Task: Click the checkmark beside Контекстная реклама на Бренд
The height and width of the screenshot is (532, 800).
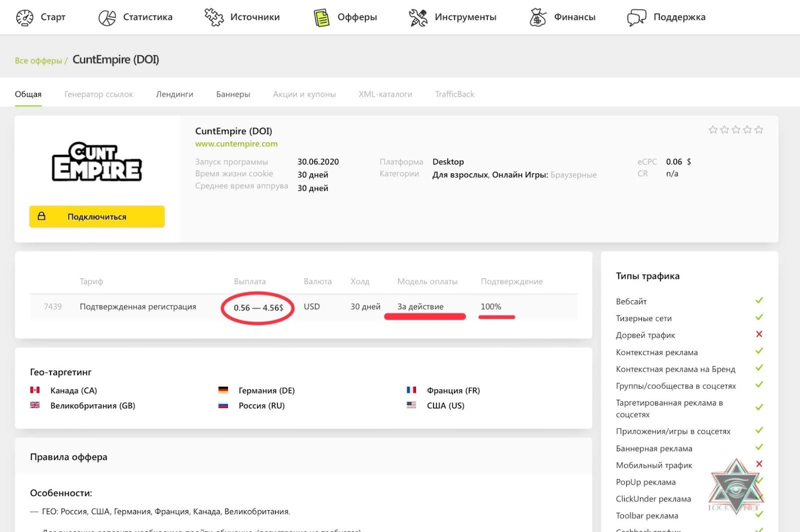Action: point(759,368)
